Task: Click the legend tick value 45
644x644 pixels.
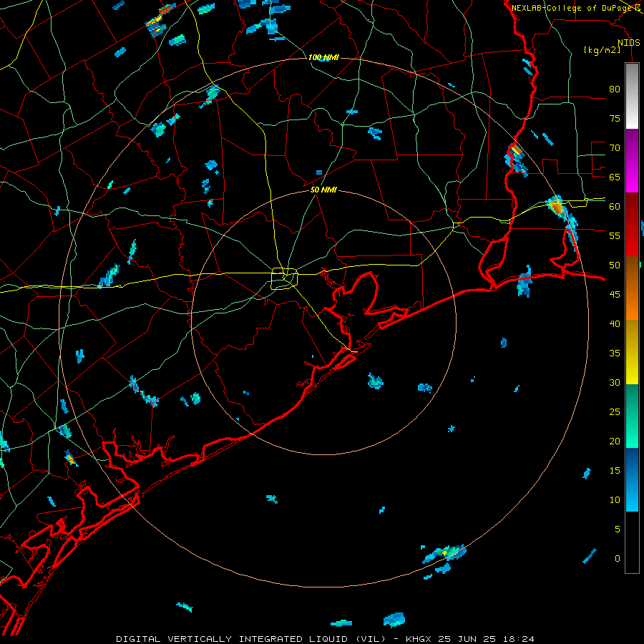Action: point(615,295)
